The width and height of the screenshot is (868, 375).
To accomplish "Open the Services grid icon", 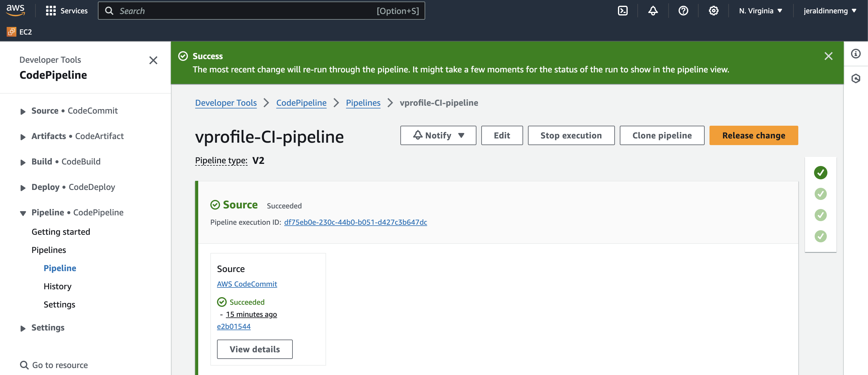I will (x=51, y=11).
